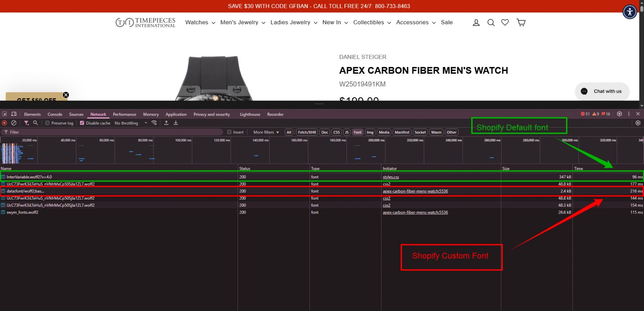The image size is (644, 311).
Task: Show 16 issues counter
Action: (x=606, y=114)
